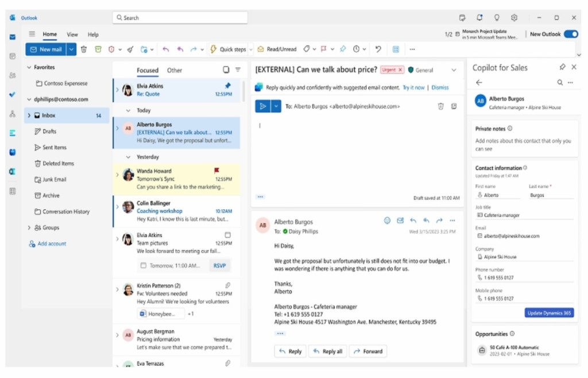Mark Alberto Burgos conversation checkbox
Image resolution: width=588 pixels, height=378 pixels.
point(127,128)
